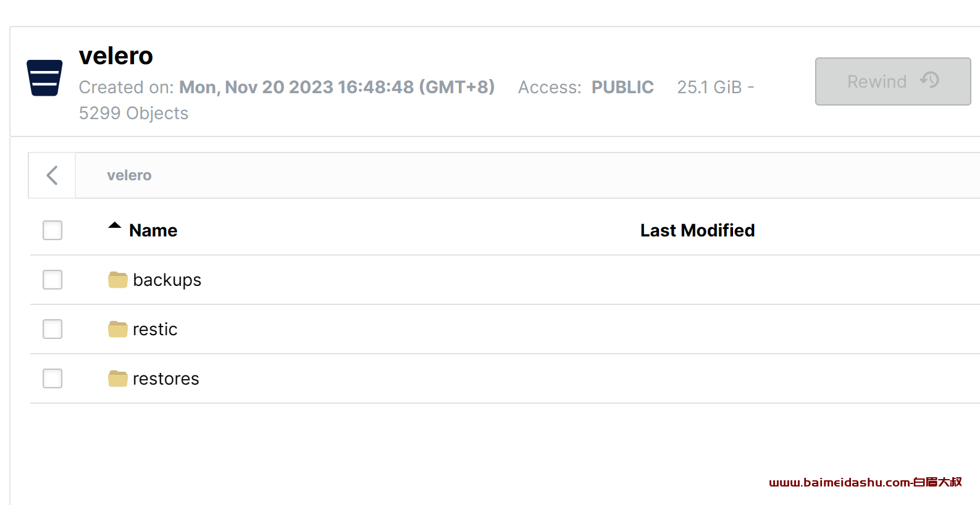
Task: Click the restic folder icon
Action: pos(118,329)
